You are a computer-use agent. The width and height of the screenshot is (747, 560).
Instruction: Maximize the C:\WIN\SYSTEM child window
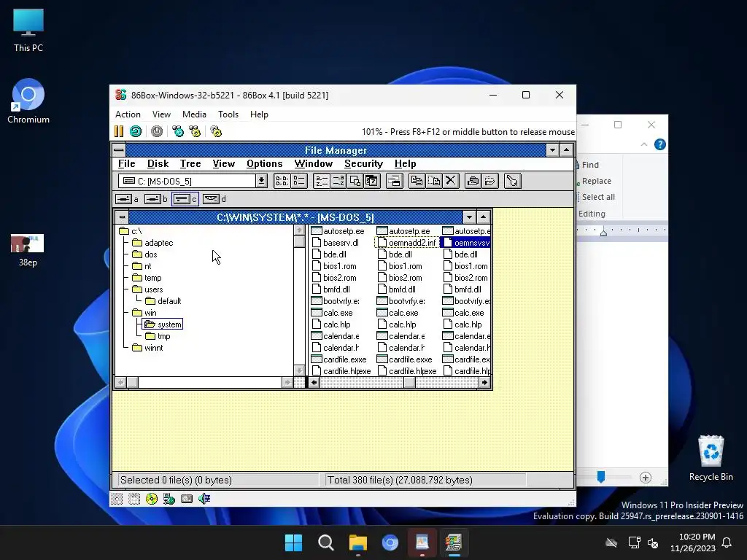(x=483, y=217)
